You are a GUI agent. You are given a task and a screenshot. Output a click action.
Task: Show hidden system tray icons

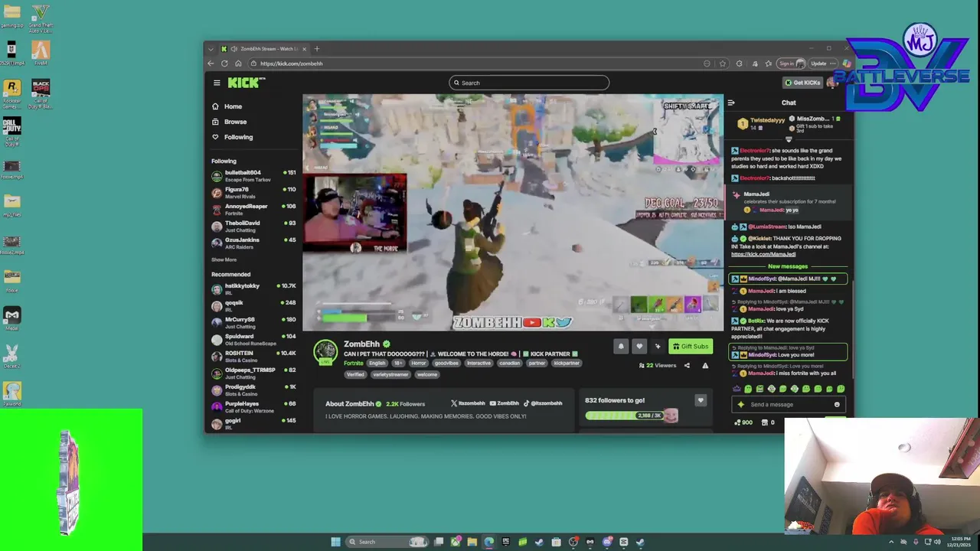tap(891, 542)
